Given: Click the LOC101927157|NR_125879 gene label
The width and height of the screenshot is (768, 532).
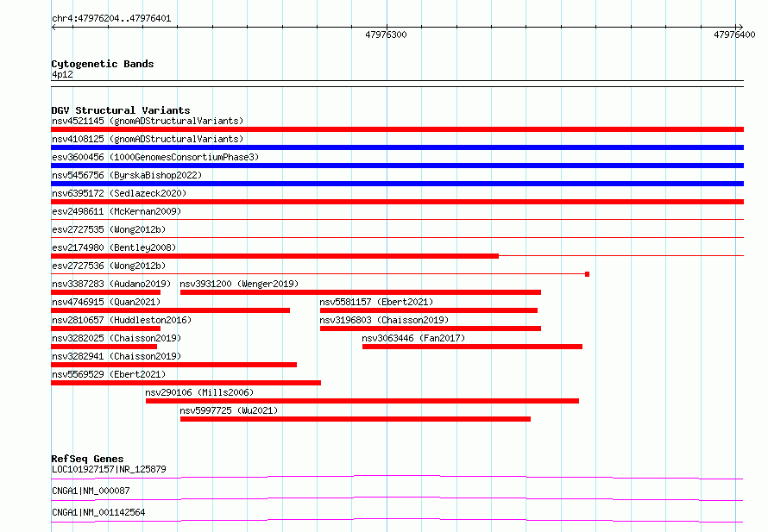Looking at the screenshot, I should pyautogui.click(x=109, y=469).
